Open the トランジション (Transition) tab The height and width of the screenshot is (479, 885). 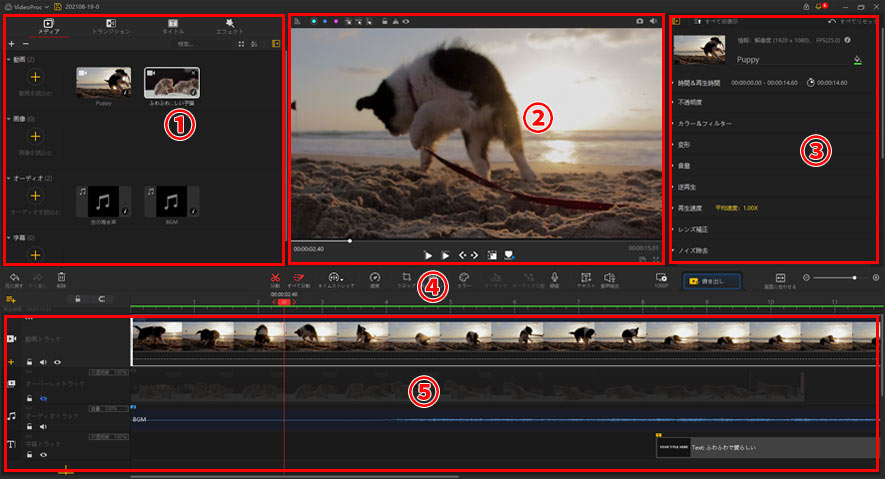111,27
